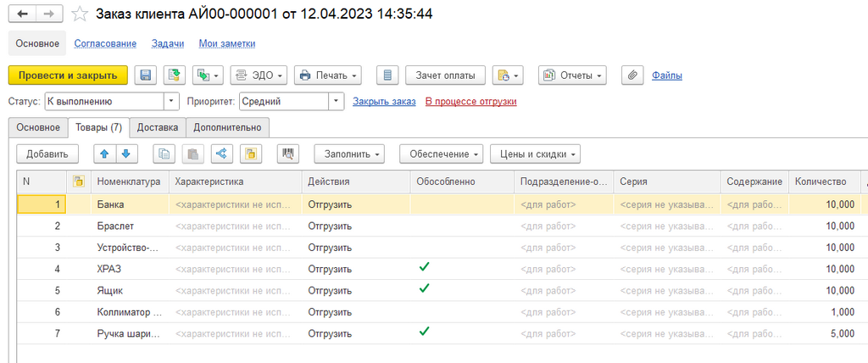Move row down with the blue down arrow
The image size is (868, 363).
[126, 154]
